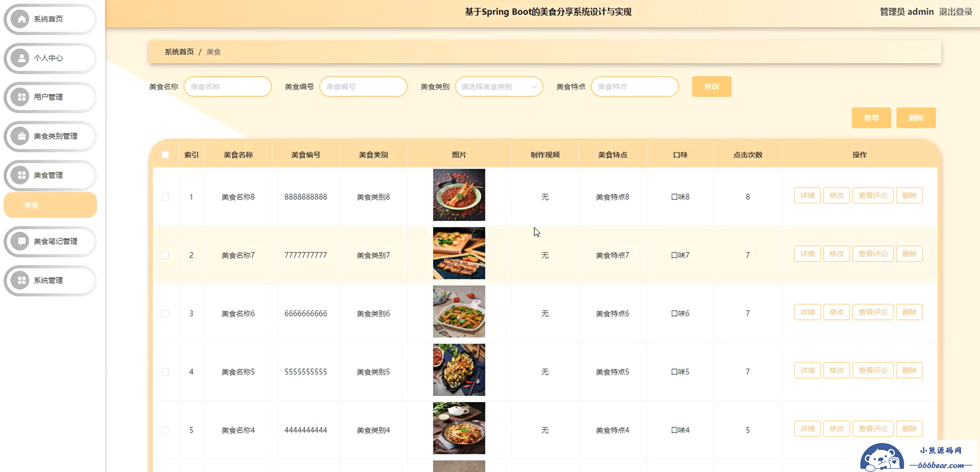Click the 系统首页 breadcrumb link
980x472 pixels.
[179, 52]
